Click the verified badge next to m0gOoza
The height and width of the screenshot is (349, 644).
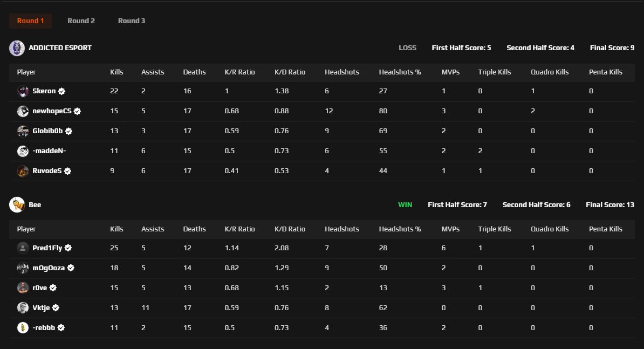pyautogui.click(x=71, y=268)
